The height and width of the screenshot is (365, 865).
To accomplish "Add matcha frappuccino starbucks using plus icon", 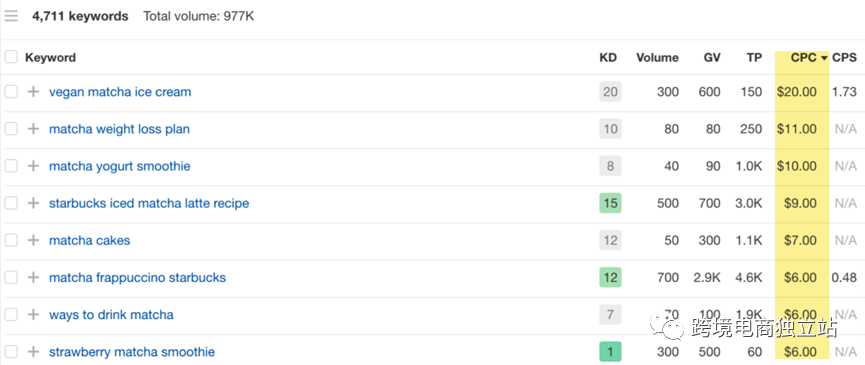I will 34,277.
